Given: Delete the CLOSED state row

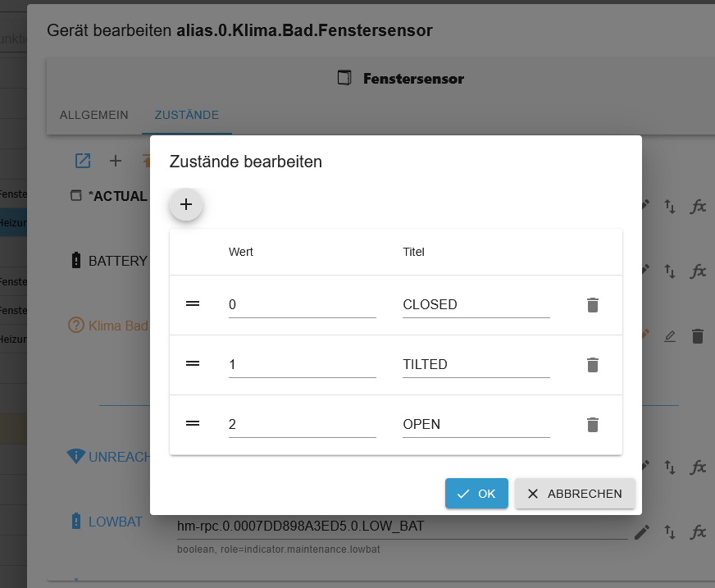Looking at the screenshot, I should coord(592,305).
